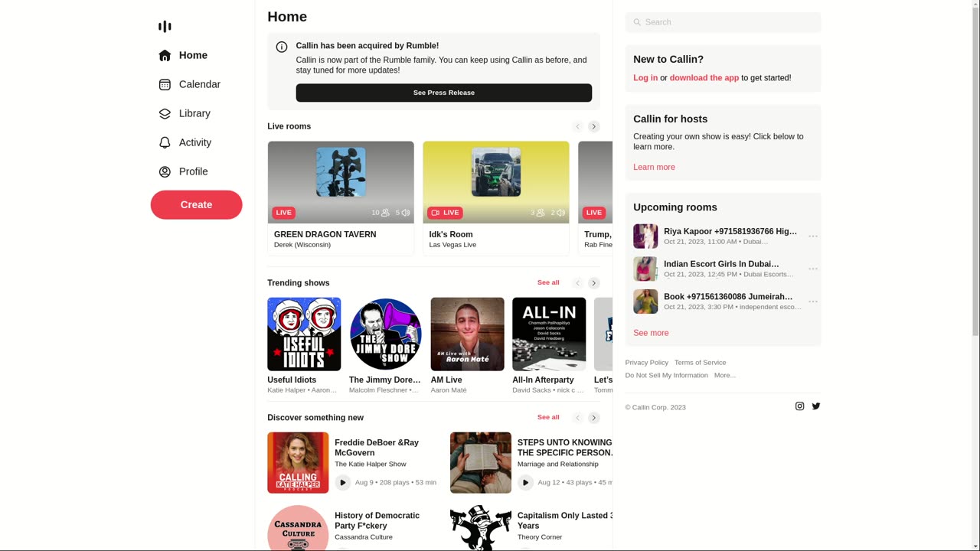This screenshot has width=980, height=551.
Task: Click speakers count icon on Idk's Room
Action: pos(560,213)
